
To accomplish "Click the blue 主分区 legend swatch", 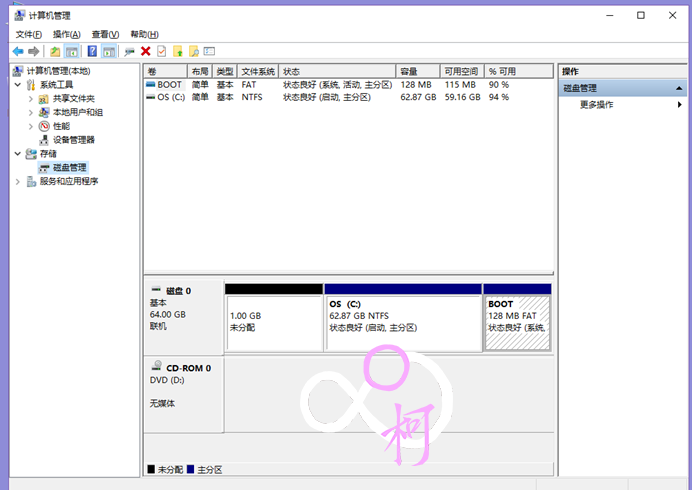I will click(x=190, y=469).
